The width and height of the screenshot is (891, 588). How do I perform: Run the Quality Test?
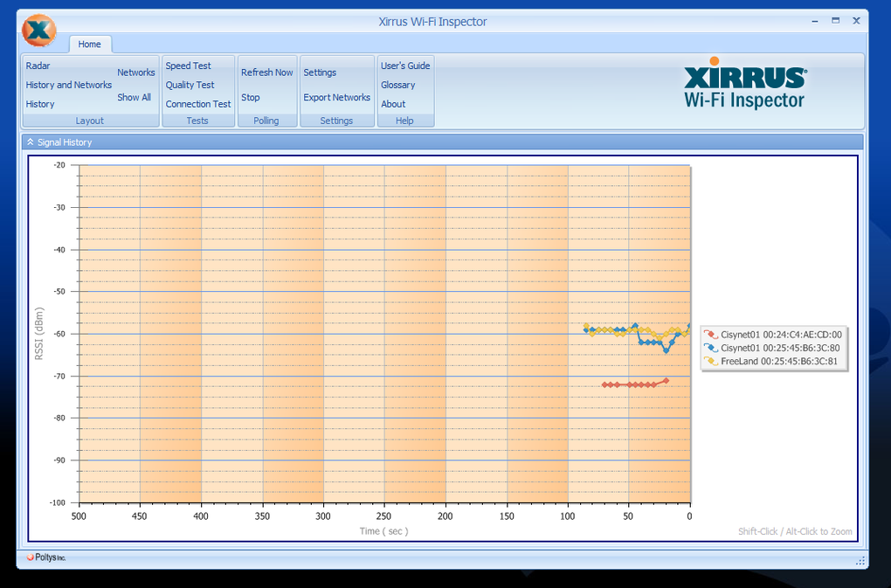coord(190,86)
